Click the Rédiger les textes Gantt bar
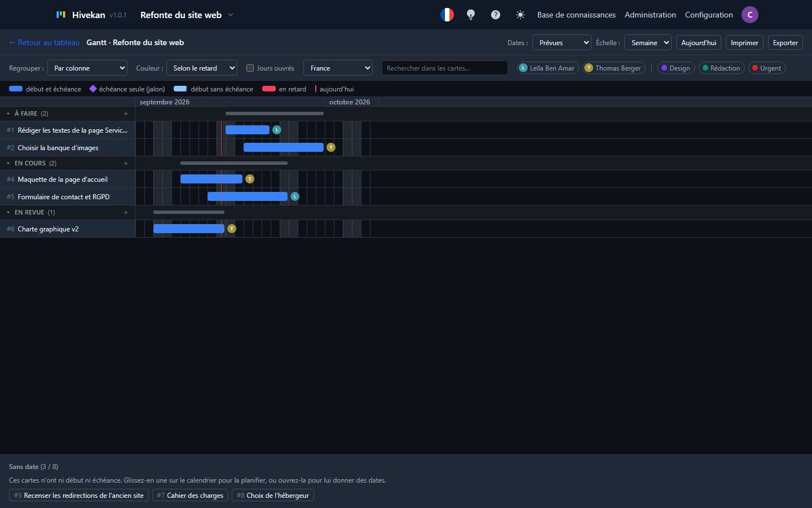812x508 pixels. pos(248,130)
